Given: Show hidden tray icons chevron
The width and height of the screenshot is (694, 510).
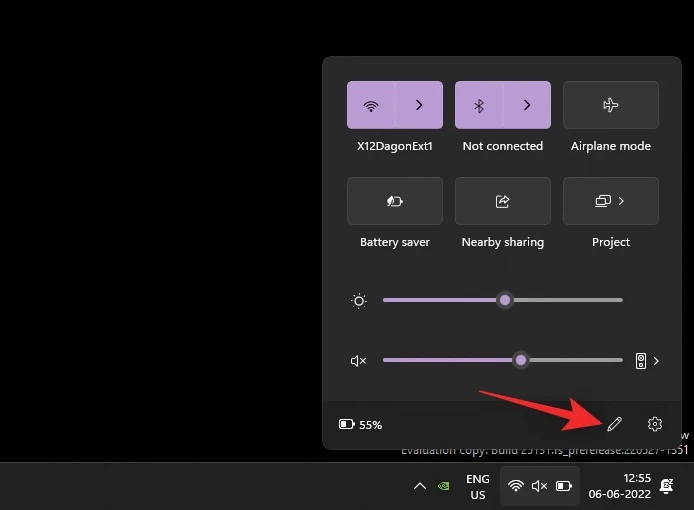Looking at the screenshot, I should click(x=420, y=486).
